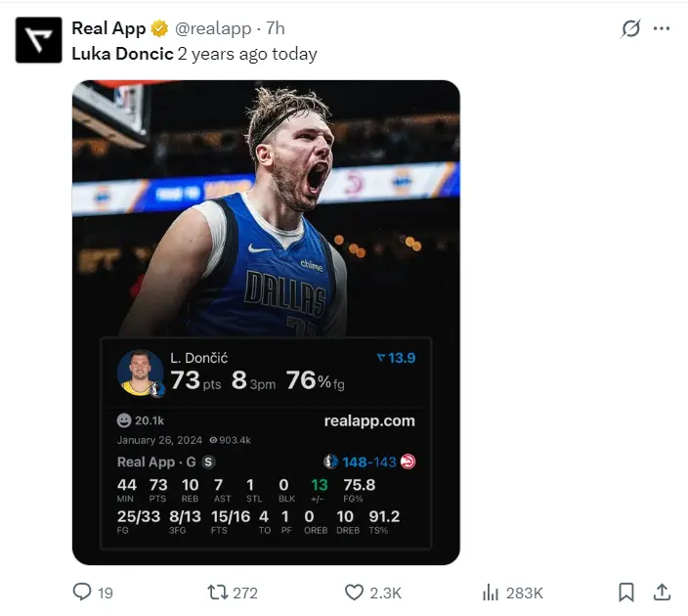
Task: Click the gold verified badge
Action: [159, 28]
